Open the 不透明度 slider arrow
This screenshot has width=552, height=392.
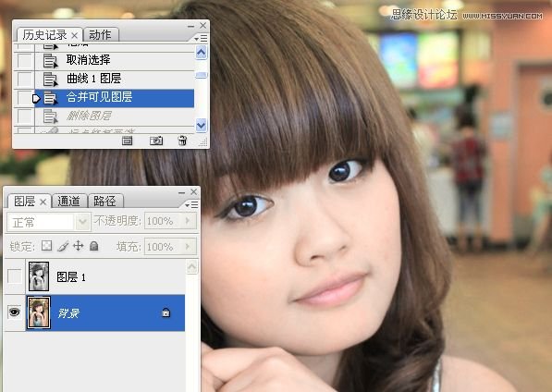click(x=188, y=221)
